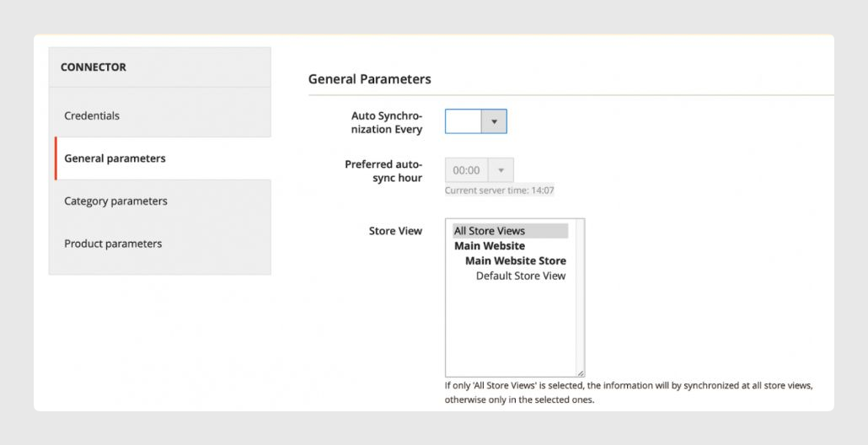The image size is (868, 445).
Task: Click the Auto Synchronization Every label
Action: click(387, 122)
